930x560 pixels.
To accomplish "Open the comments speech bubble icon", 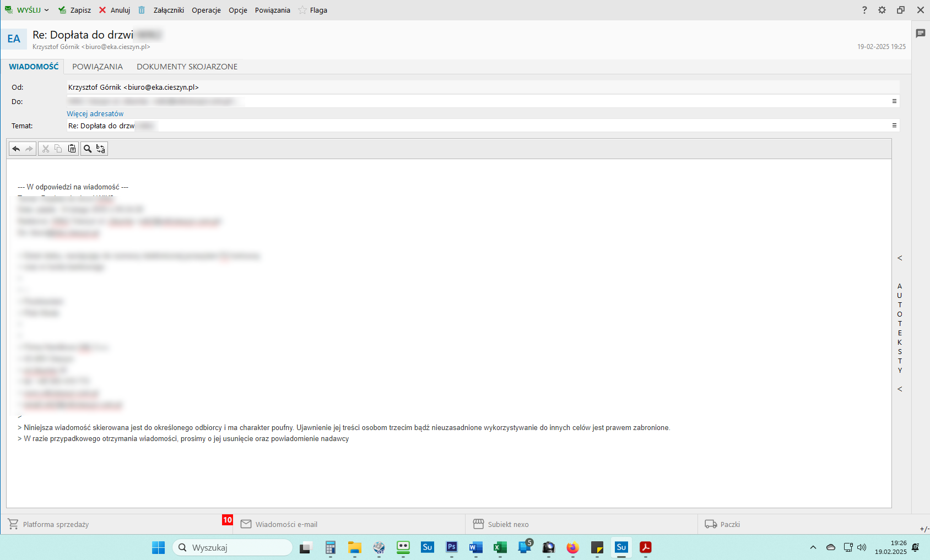I will click(x=920, y=34).
